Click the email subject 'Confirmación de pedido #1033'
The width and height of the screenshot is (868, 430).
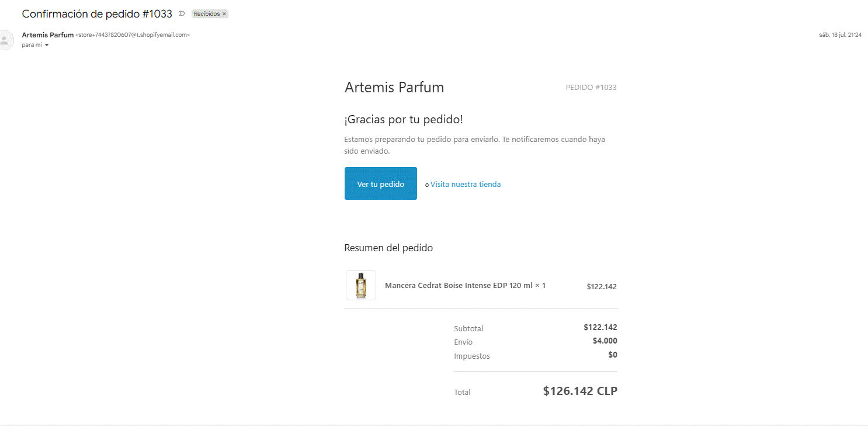(97, 13)
